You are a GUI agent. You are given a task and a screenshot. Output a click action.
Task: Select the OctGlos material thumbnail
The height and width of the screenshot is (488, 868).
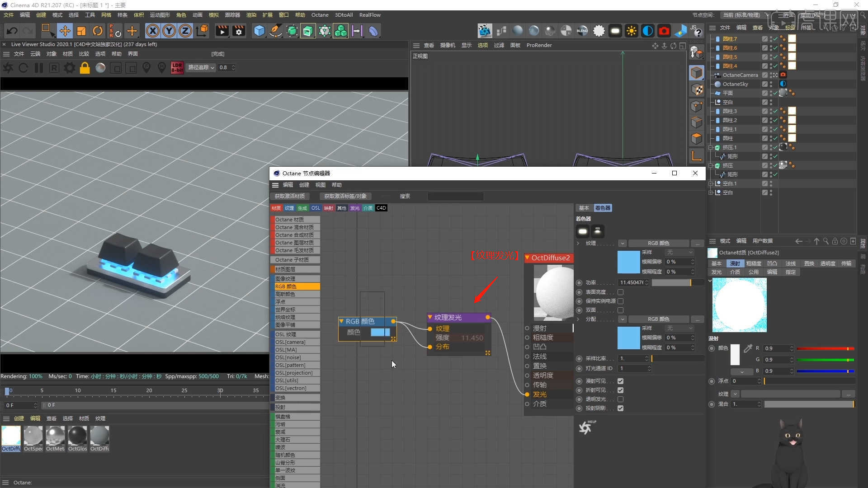77,439
